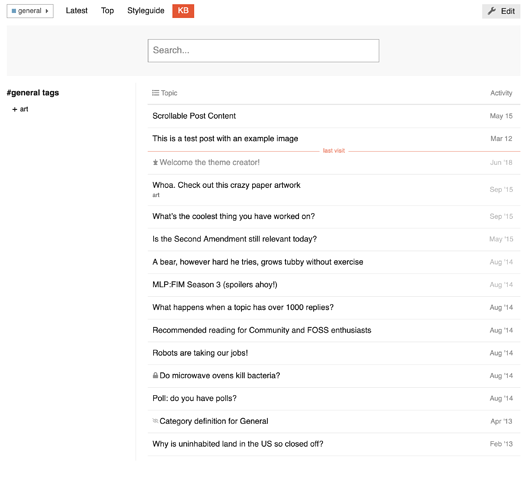Screen dimensions: 528x500
Task: Click art tag under paper artwork topic
Action: 156,195
